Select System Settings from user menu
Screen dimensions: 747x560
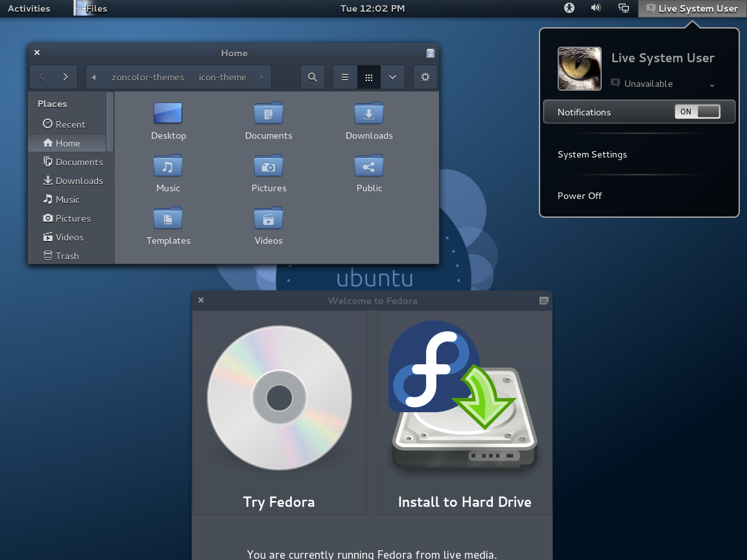click(592, 154)
